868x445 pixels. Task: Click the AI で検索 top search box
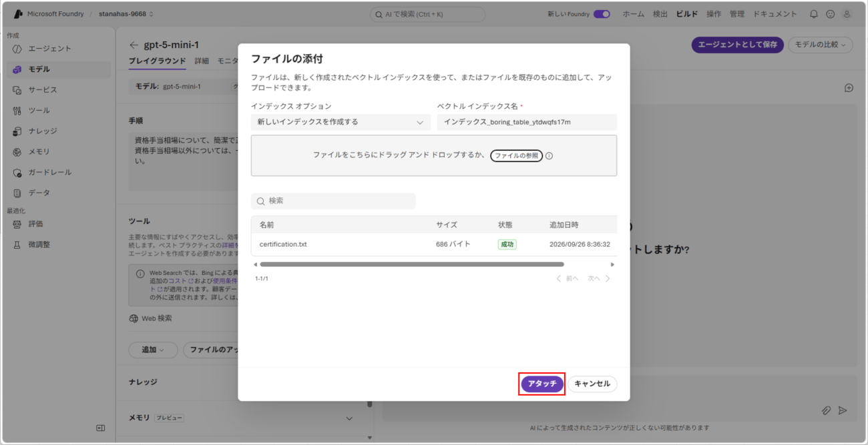(428, 14)
